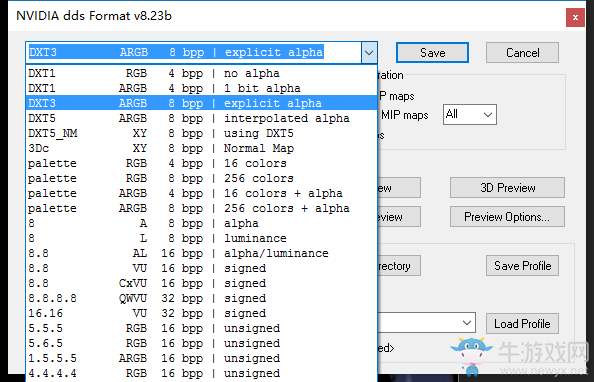The height and width of the screenshot is (382, 594).
Task: Choose palette ARGB 16 colors + alpha
Action: pos(201,193)
